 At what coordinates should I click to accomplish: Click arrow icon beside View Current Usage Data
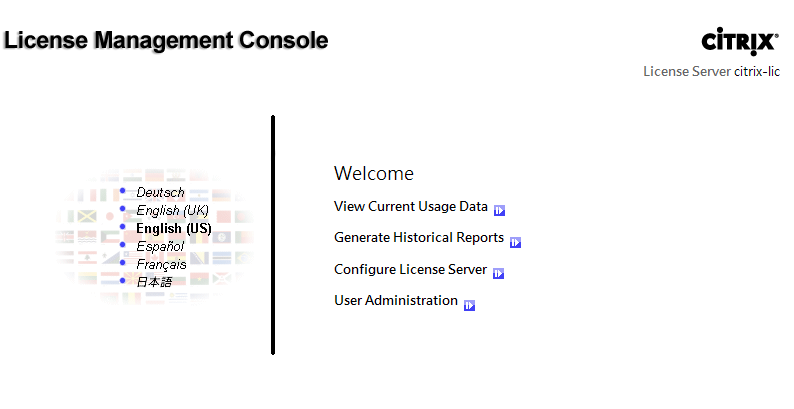500,211
